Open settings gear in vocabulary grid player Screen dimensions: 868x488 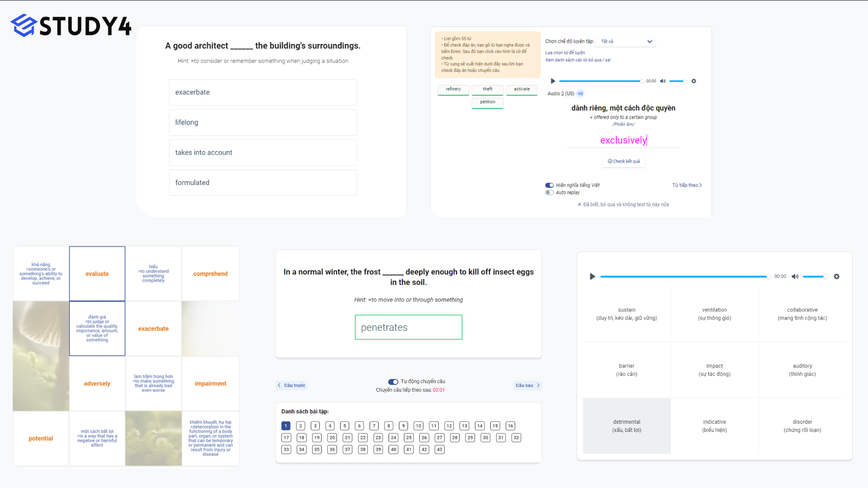point(837,276)
